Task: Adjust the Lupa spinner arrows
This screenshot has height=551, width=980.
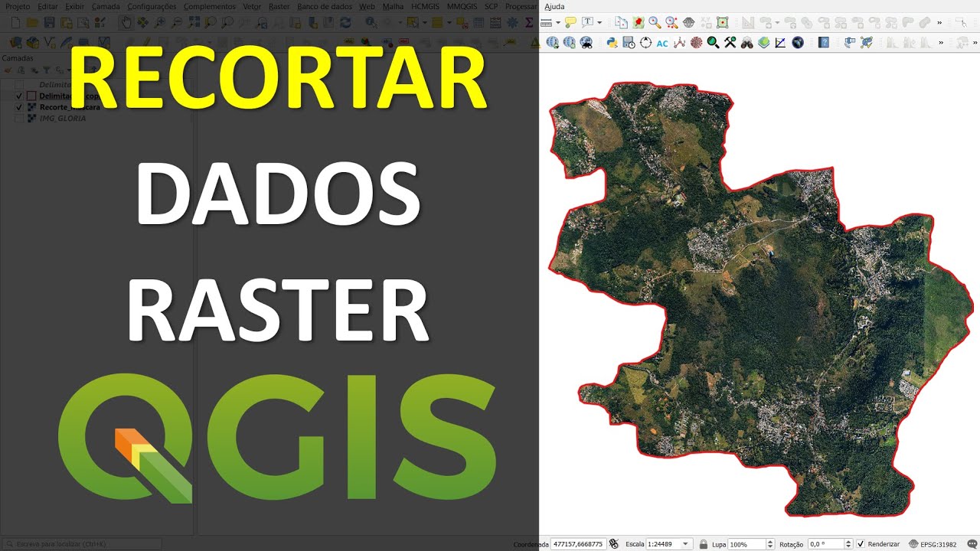Action: click(x=770, y=544)
